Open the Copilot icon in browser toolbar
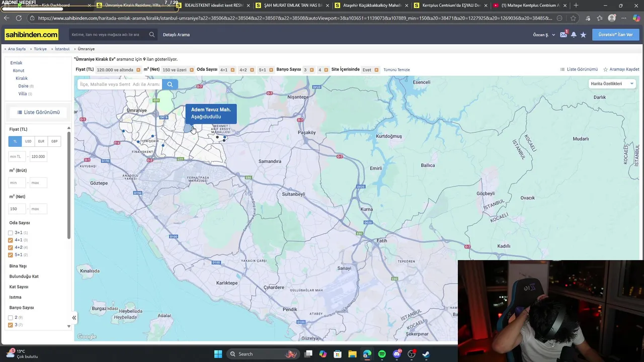 coord(636,18)
